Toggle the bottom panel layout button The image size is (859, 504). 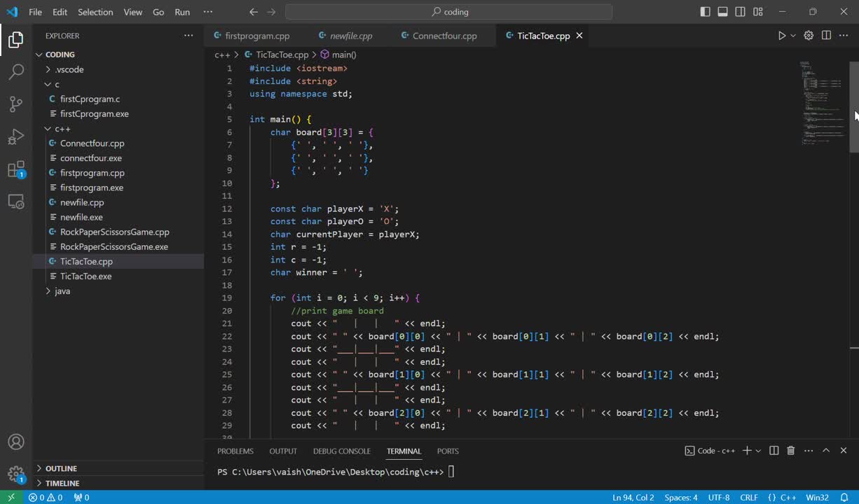tap(722, 12)
